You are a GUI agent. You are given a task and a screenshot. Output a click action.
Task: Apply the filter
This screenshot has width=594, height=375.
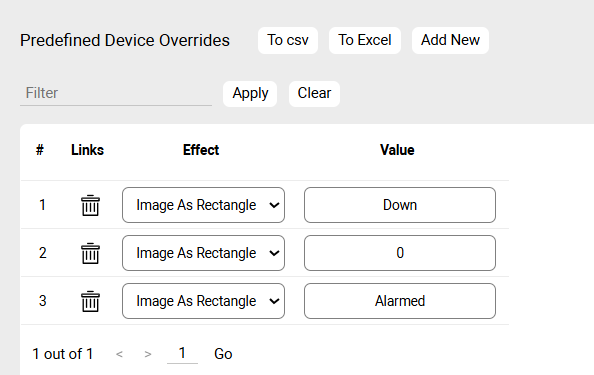(x=250, y=94)
